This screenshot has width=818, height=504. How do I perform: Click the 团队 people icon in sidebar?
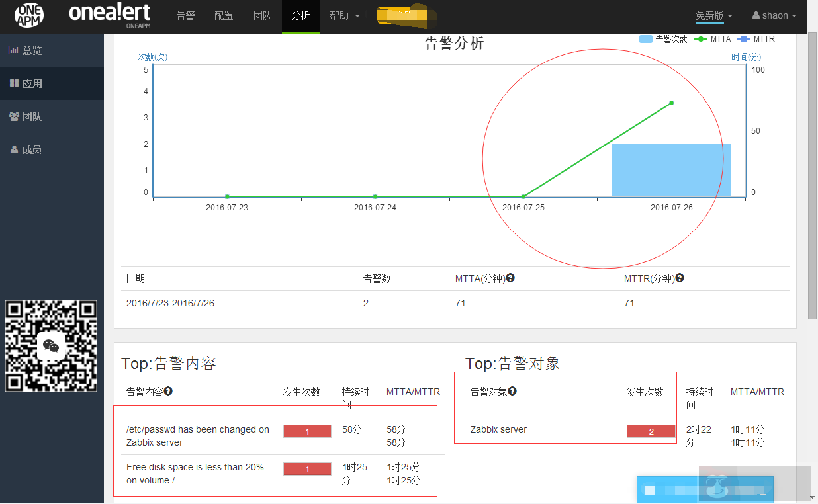(15, 116)
